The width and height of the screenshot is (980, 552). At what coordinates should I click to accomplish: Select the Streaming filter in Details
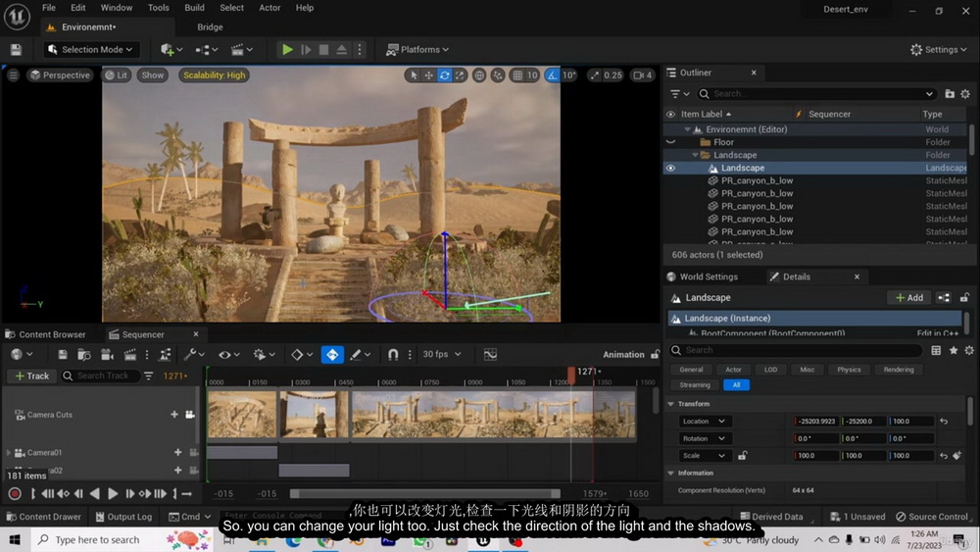695,385
